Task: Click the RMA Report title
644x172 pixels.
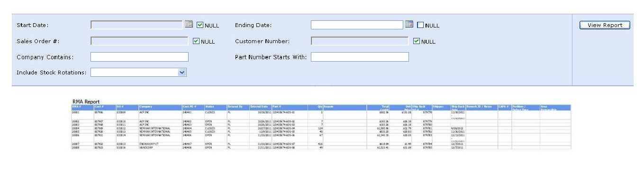Action: pyautogui.click(x=86, y=102)
